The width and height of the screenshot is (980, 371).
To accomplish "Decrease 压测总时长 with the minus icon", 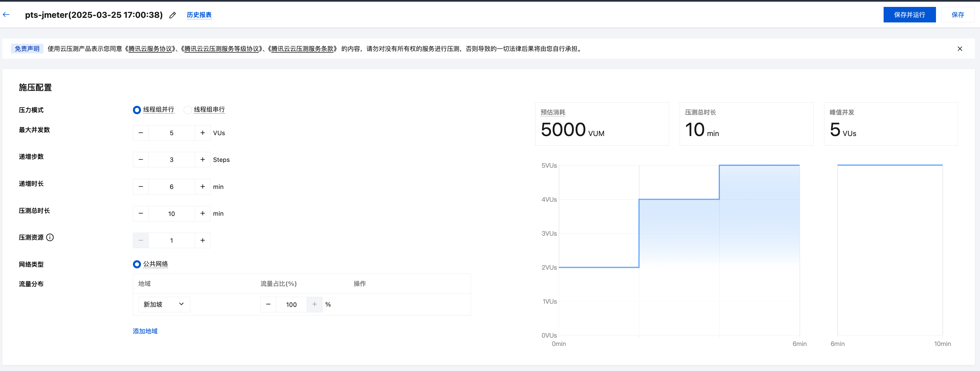I will coord(141,214).
